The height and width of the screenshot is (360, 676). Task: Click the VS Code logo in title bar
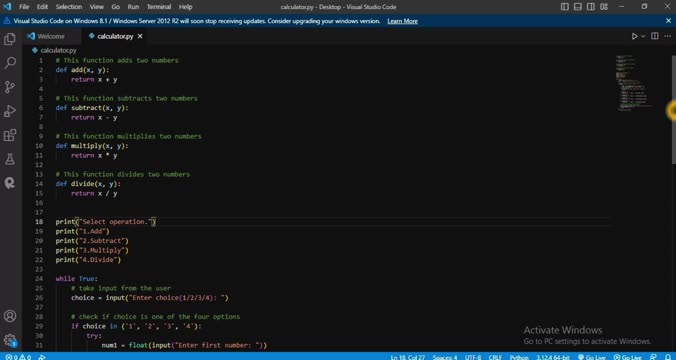(7, 7)
